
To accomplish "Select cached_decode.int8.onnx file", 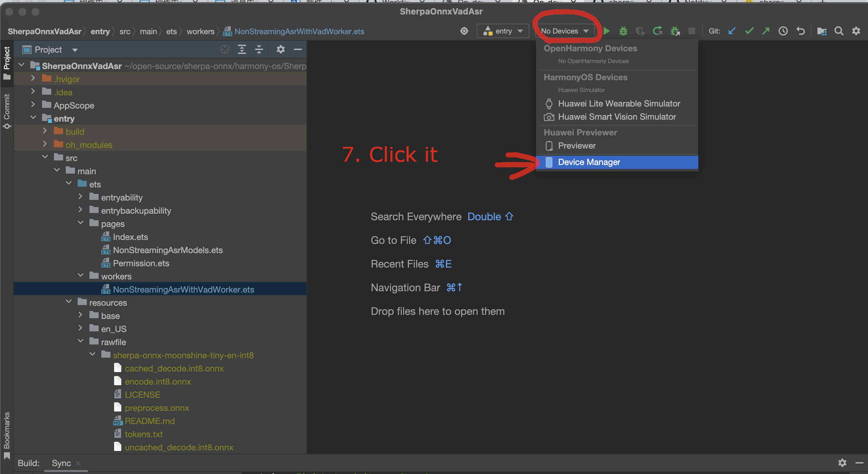I will (174, 368).
